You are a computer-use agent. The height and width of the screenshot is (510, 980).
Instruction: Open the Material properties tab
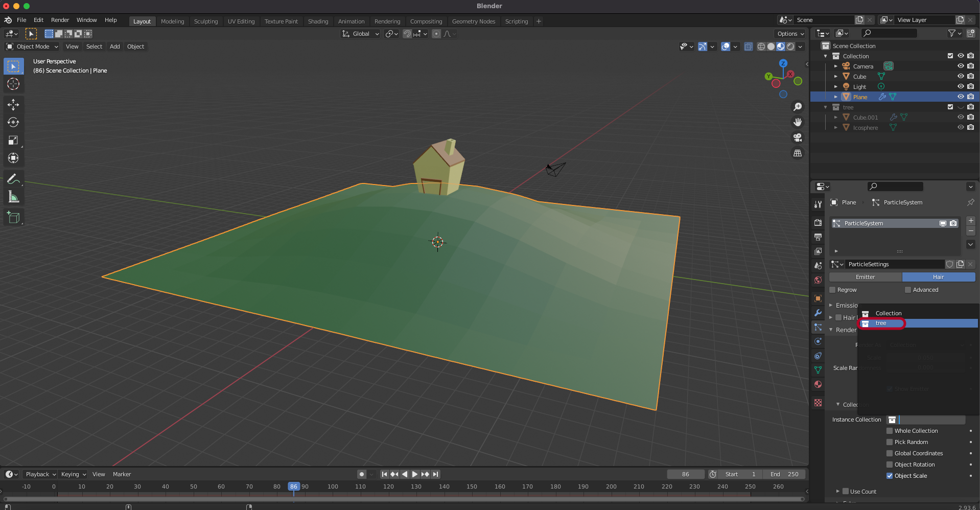pos(818,384)
